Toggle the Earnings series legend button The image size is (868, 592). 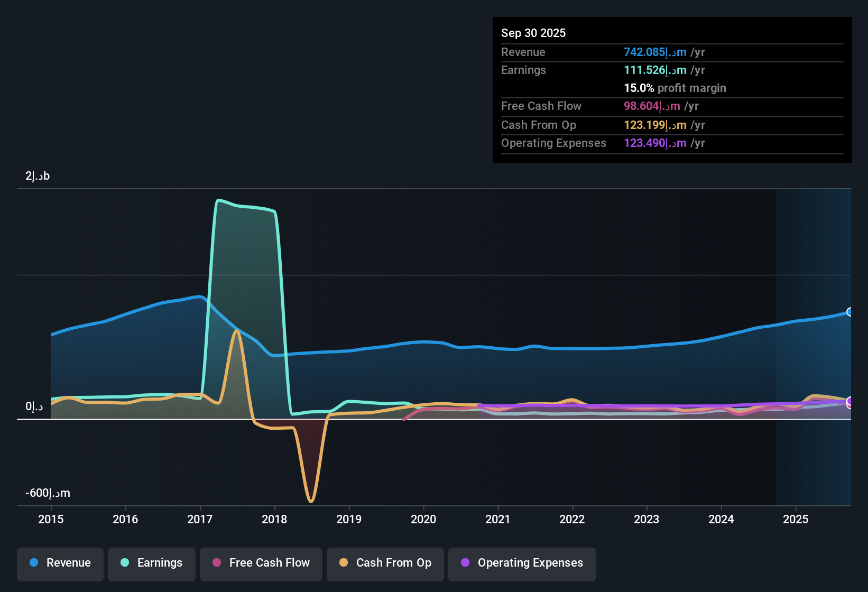152,563
